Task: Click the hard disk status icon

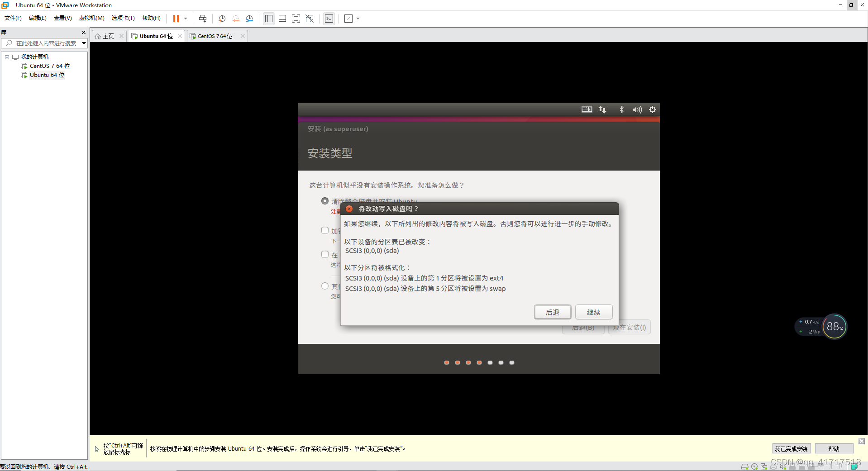Action: [744, 466]
